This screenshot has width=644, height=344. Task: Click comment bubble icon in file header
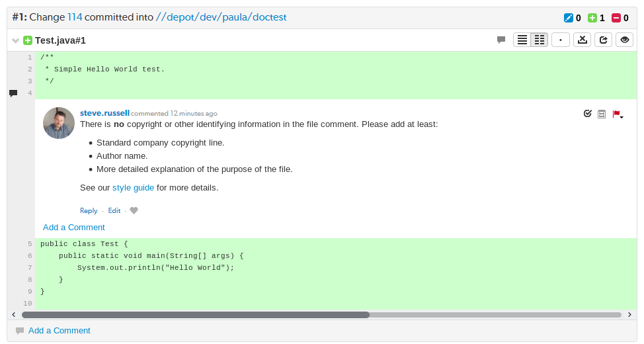pos(501,40)
